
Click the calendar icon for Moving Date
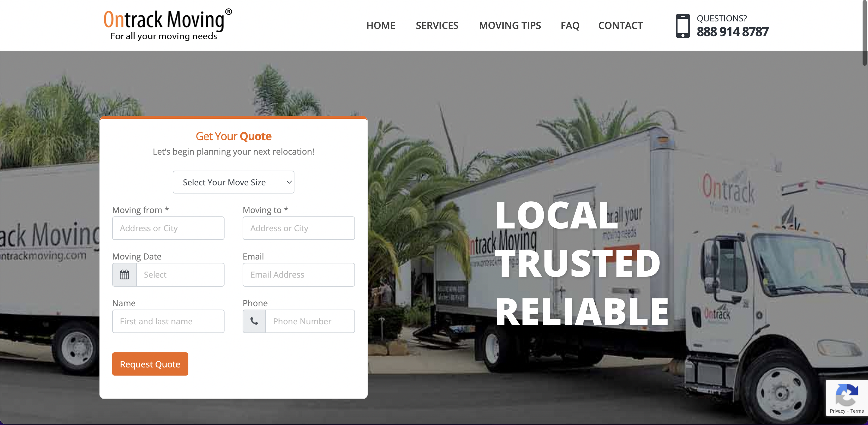pyautogui.click(x=124, y=274)
